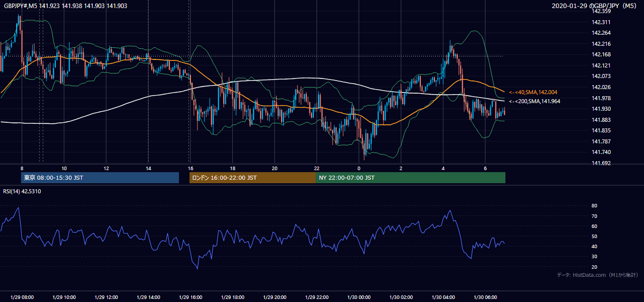Click the RSI scale value 20
Image resolution: width=644 pixels, height=302 pixels.
595,267
